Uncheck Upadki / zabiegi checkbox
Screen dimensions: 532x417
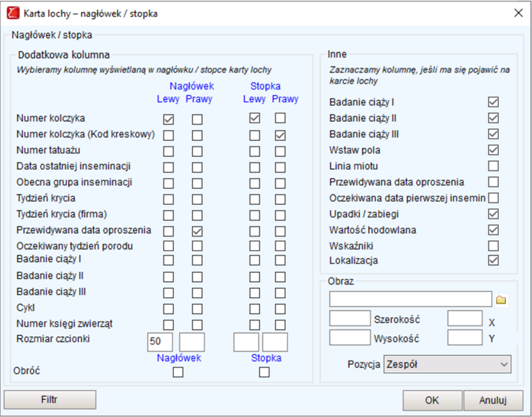coord(493,214)
